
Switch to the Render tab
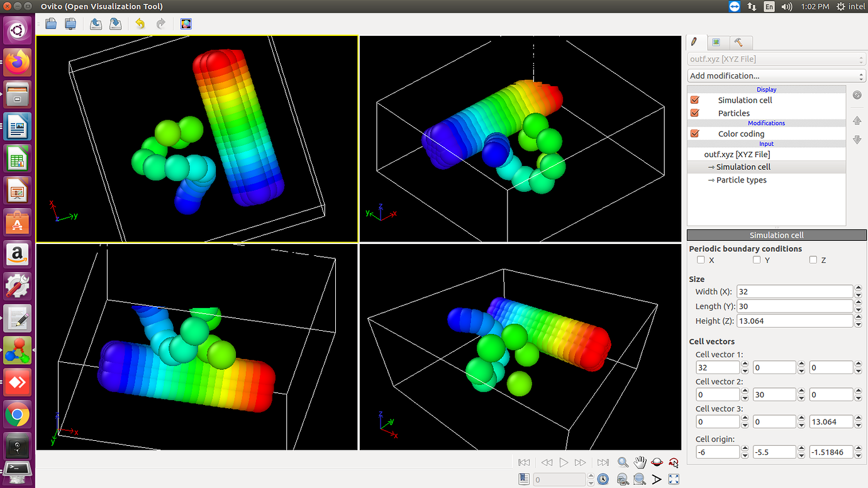point(718,42)
